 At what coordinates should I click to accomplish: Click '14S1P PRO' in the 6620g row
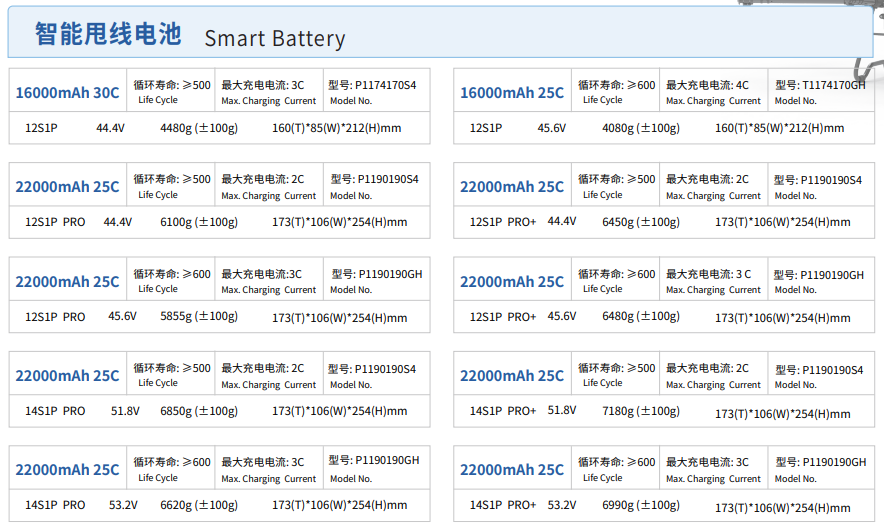pos(55,505)
